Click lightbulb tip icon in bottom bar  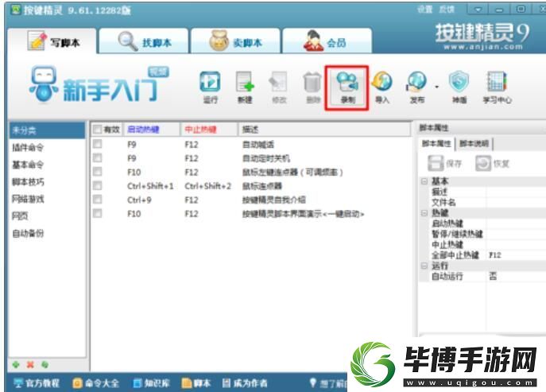[312, 382]
